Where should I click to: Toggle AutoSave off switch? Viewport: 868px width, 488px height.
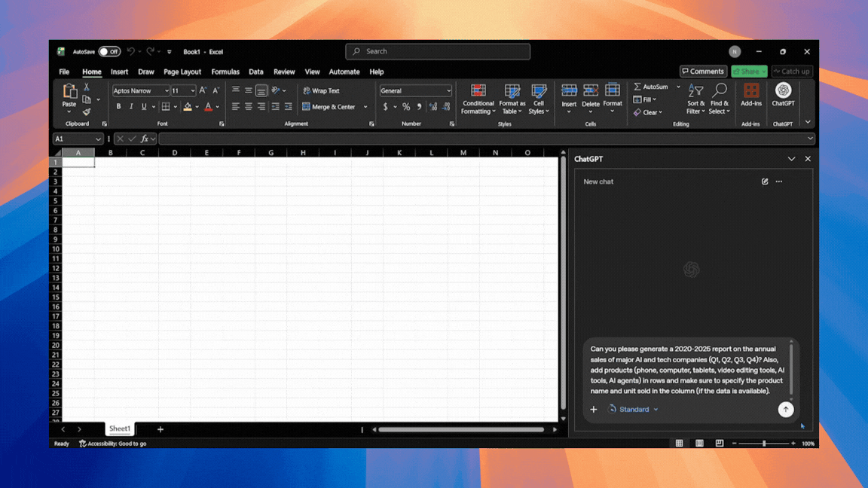(x=109, y=51)
